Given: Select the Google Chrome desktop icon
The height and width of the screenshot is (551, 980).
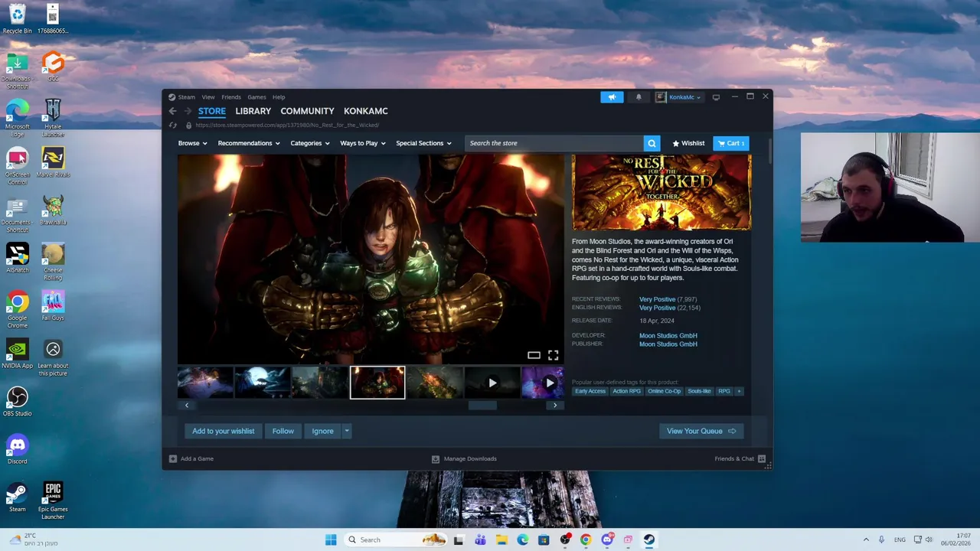Looking at the screenshot, I should [17, 310].
